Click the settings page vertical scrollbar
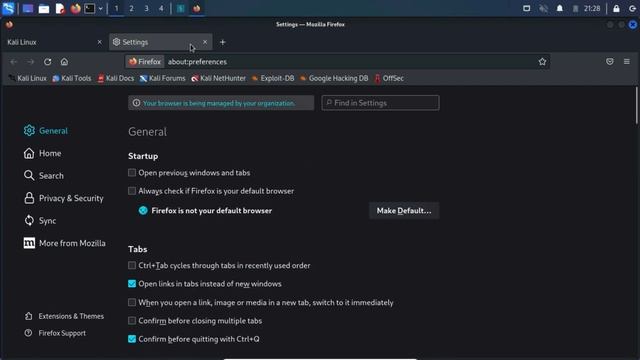The height and width of the screenshot is (360, 640). coord(636,105)
